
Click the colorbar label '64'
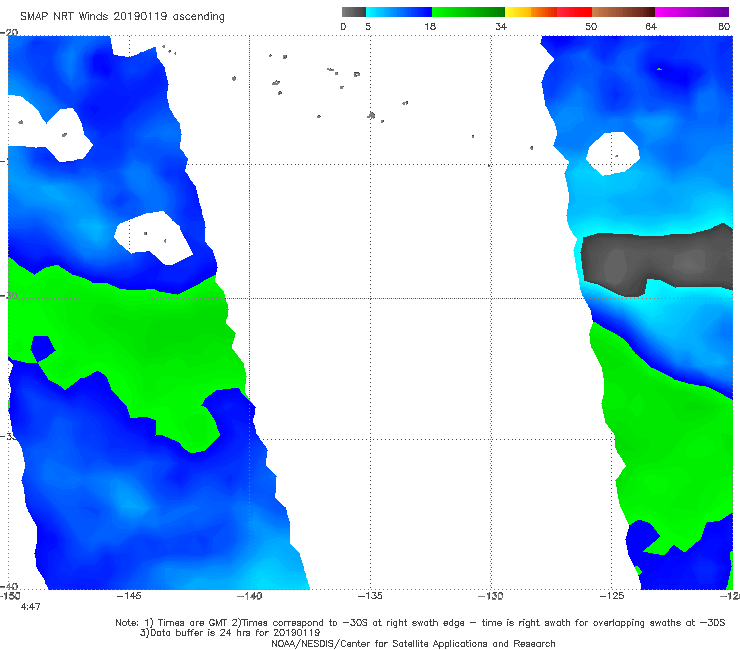pos(651,27)
